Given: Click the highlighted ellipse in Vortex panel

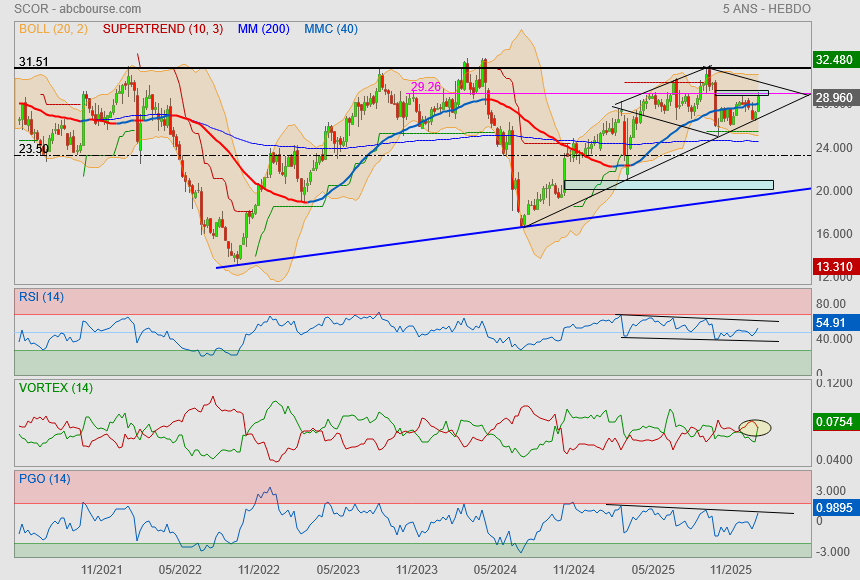Looking at the screenshot, I should 755,428.
